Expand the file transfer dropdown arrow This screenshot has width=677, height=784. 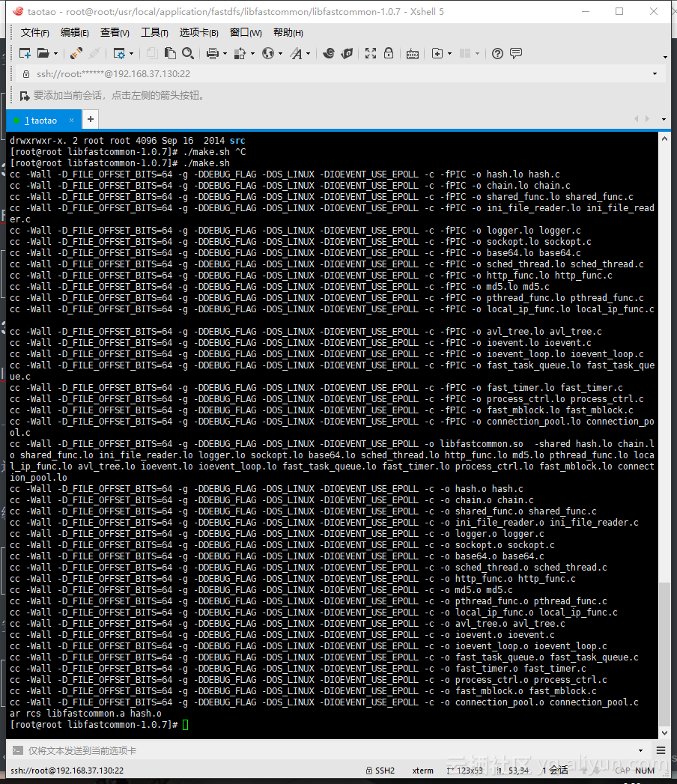click(x=252, y=53)
